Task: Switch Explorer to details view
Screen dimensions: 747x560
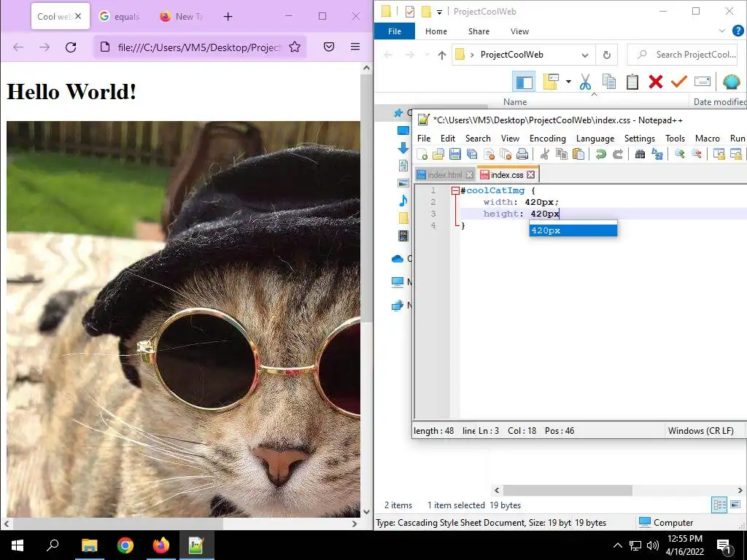Action: point(719,505)
